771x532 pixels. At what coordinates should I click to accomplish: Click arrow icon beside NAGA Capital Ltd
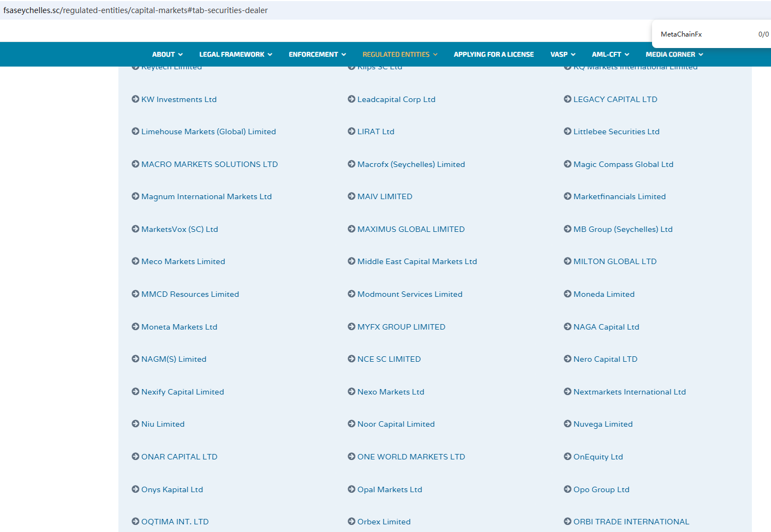coord(567,327)
